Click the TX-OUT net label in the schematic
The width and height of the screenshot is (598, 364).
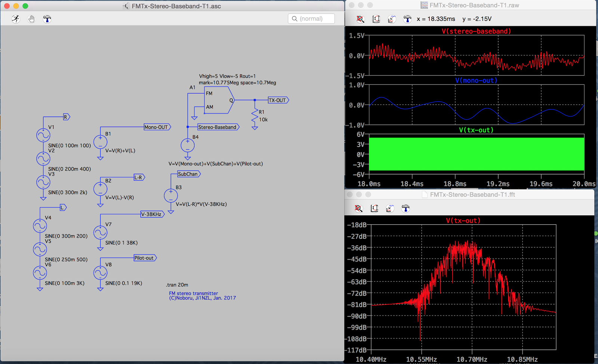click(x=278, y=100)
